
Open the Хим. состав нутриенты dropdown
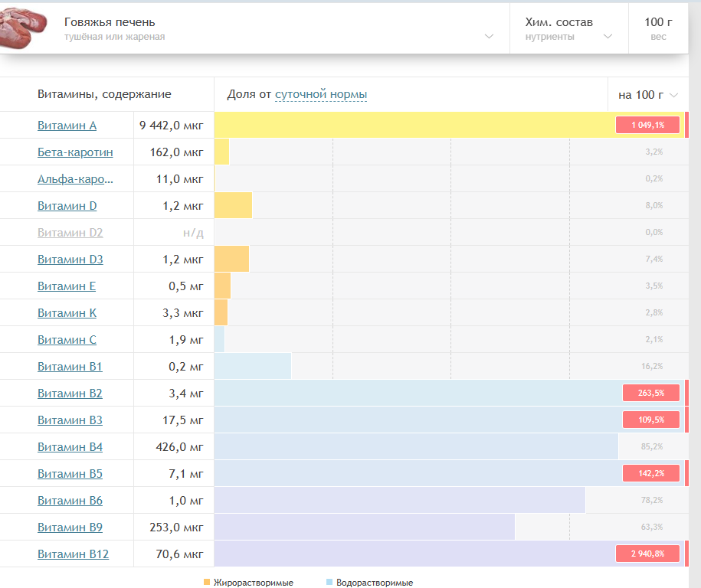pos(568,28)
